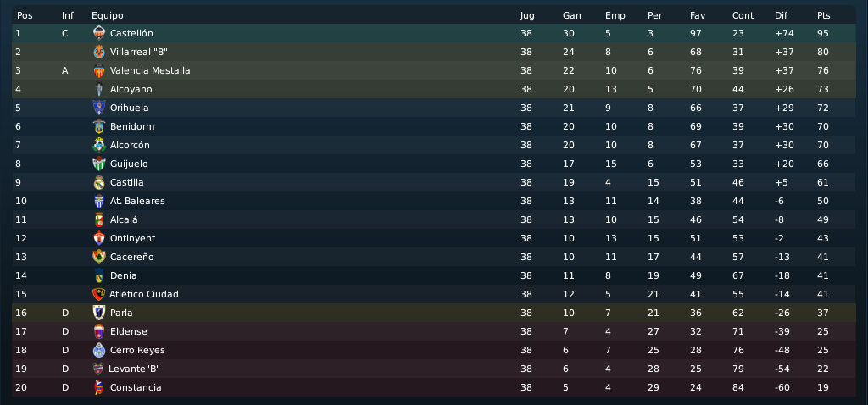The height and width of the screenshot is (405, 868).
Task: Click the Parla crest icon
Action: point(99,313)
